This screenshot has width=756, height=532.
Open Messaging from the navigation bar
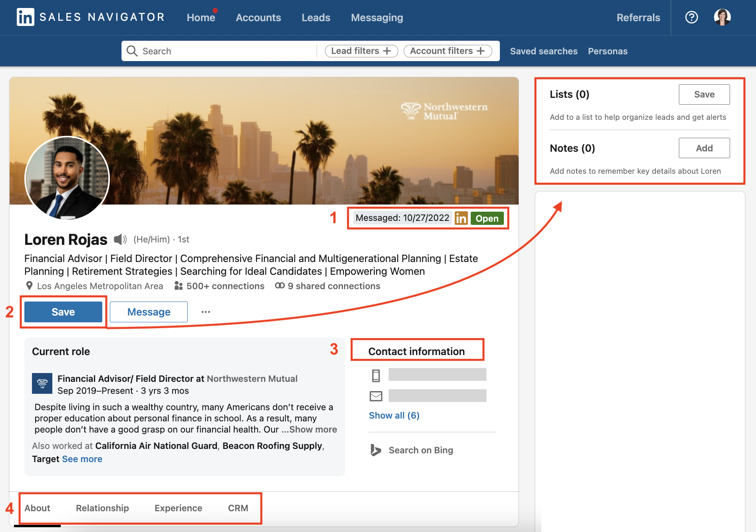click(377, 18)
